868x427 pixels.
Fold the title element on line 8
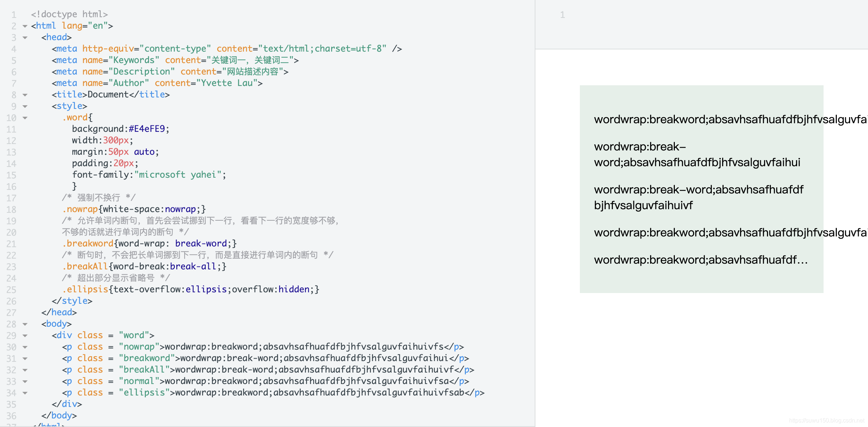[25, 95]
